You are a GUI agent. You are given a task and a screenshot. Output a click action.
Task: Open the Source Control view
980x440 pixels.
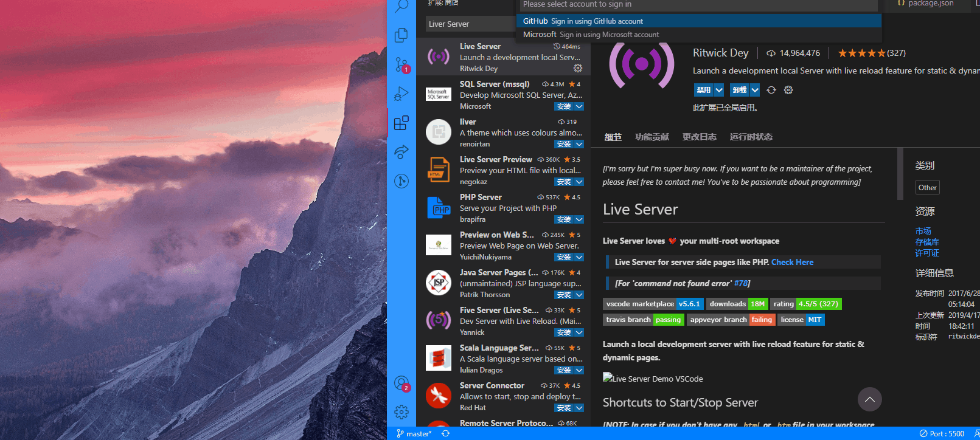[x=401, y=64]
